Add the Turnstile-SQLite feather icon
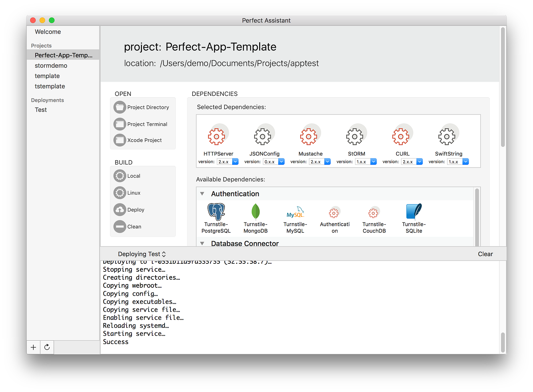Screen dimensions: 533x392 coord(414,211)
